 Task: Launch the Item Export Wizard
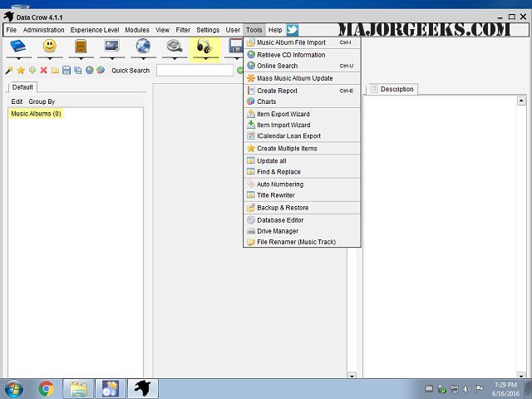point(302,114)
